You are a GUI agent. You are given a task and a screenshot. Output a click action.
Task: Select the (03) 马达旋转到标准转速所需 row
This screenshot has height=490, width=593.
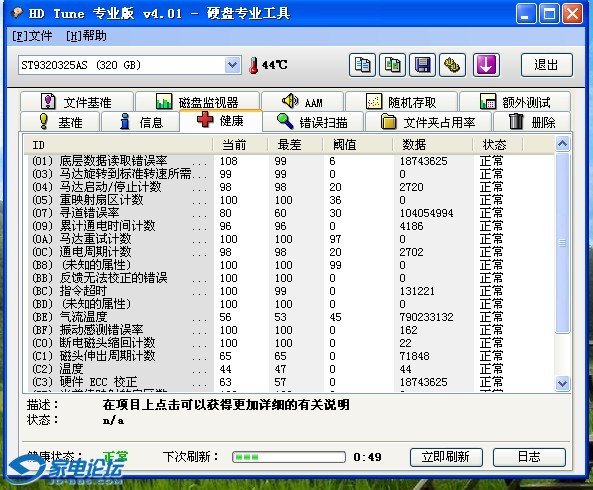tap(289, 174)
